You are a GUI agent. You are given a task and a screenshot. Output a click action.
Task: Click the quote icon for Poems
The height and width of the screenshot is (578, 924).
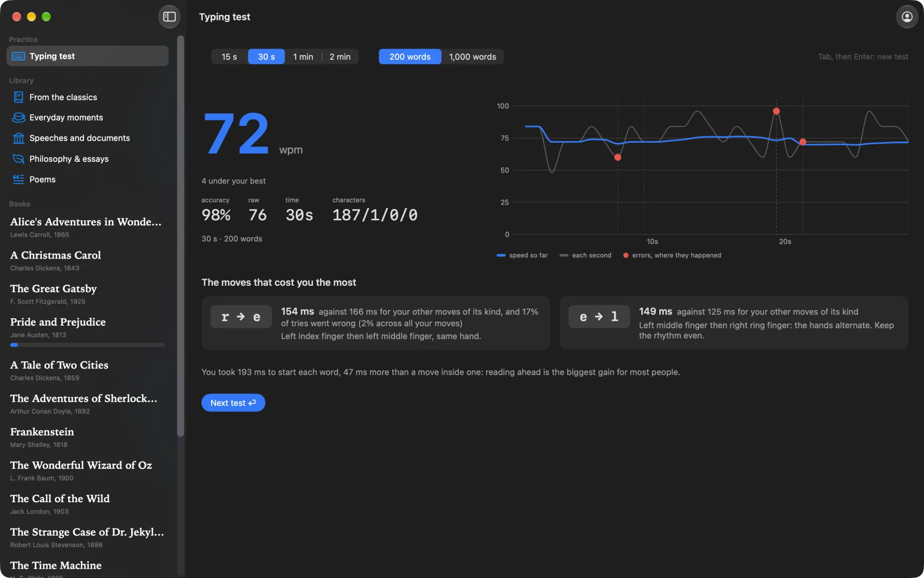pos(18,179)
